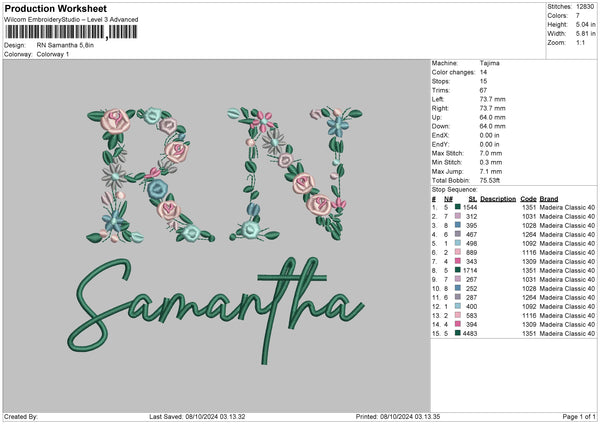Image resolution: width=600 pixels, height=424 pixels.
Task: Click the Page 1 of 1 footer text
Action: [575, 416]
